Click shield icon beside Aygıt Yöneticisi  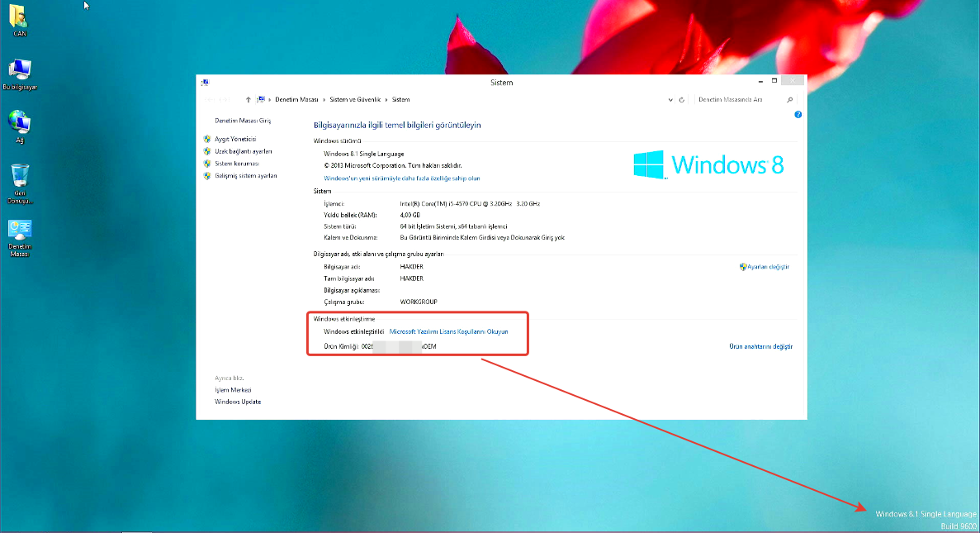207,139
